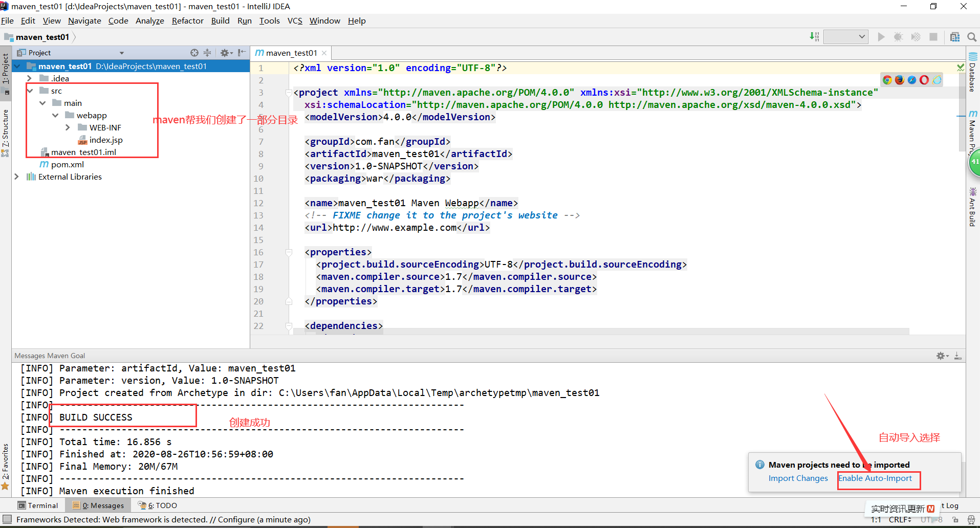The image size is (980, 528).
Task: Open the VCS menu
Action: [x=295, y=20]
